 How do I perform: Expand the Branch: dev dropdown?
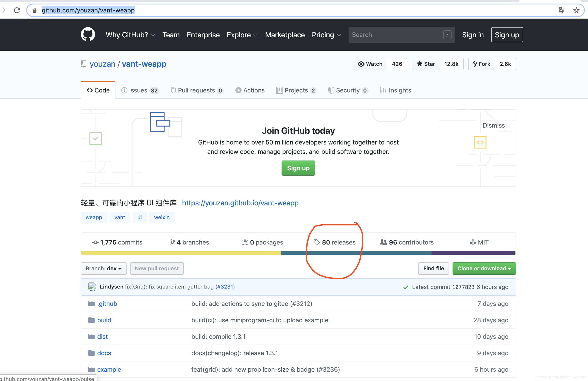[x=103, y=269]
